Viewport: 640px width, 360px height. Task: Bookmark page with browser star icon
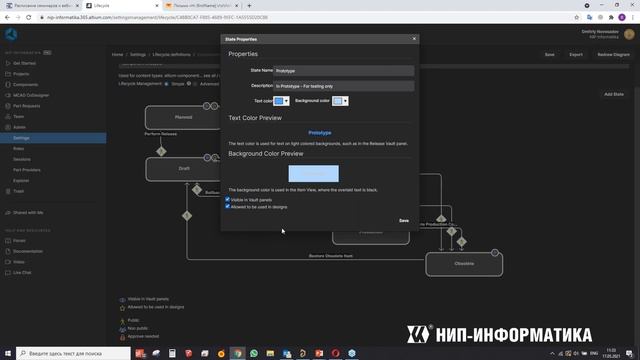pyautogui.click(x=577, y=18)
